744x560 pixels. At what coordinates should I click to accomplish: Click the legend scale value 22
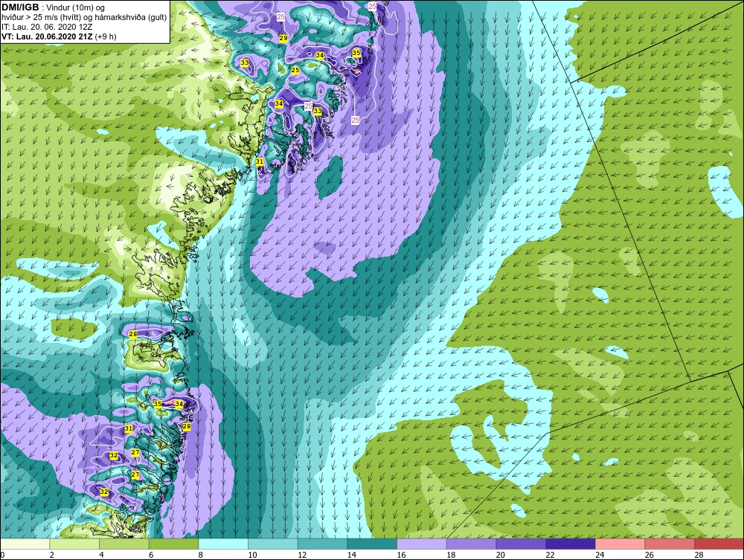550,555
